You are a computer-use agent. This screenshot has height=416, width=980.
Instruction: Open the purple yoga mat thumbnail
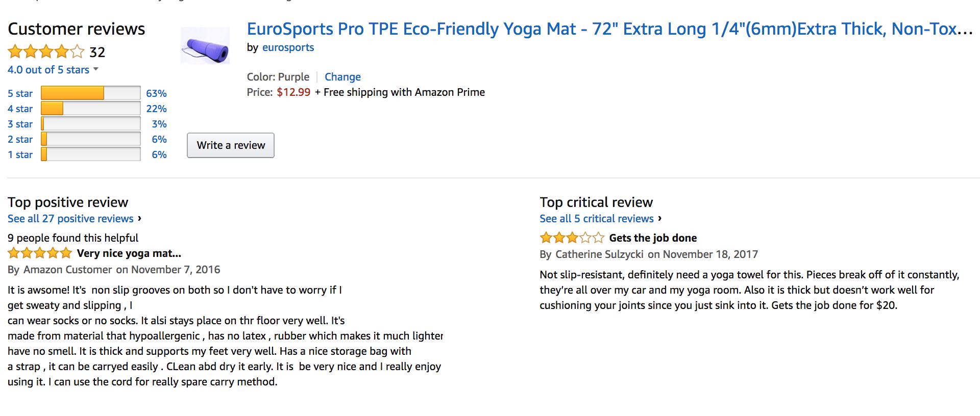point(205,46)
